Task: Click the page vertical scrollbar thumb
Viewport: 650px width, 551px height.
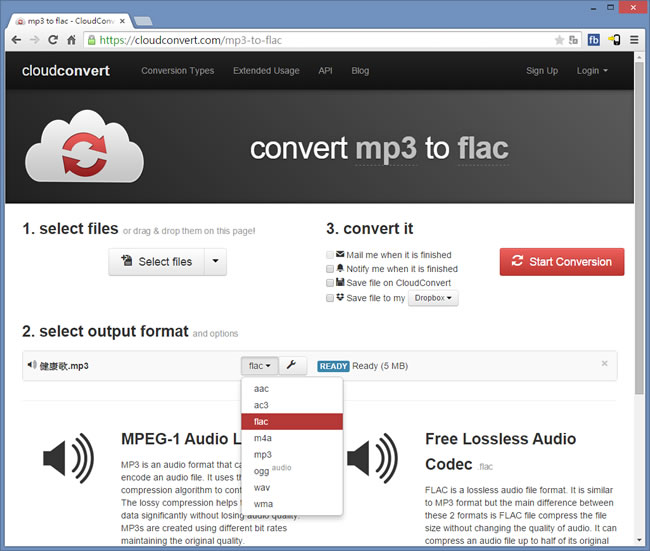Action: click(x=640, y=227)
